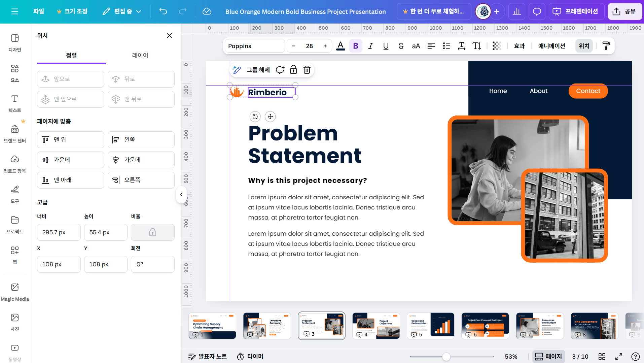
Task: Switch to the 레이어 tab
Action: [140, 55]
